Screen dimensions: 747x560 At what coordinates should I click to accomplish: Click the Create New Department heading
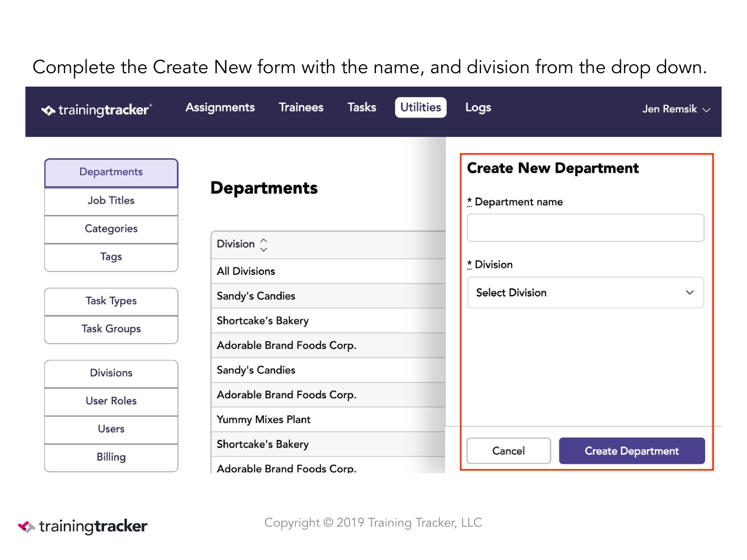553,168
